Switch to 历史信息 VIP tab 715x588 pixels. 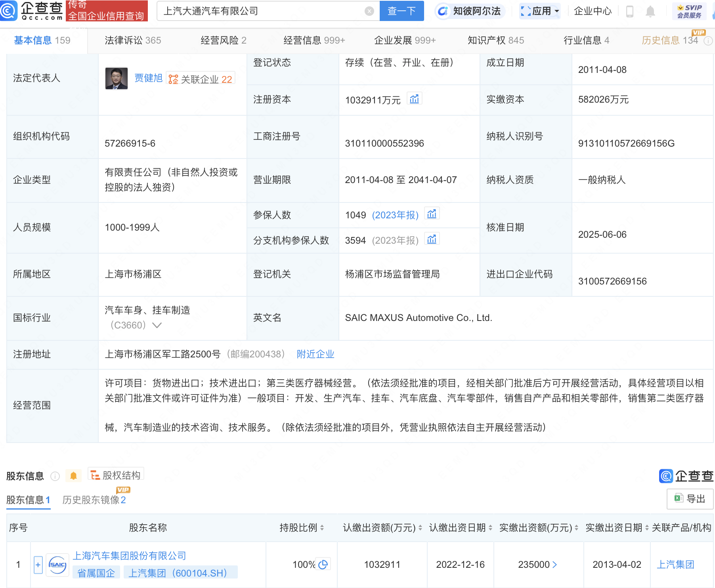(670, 40)
